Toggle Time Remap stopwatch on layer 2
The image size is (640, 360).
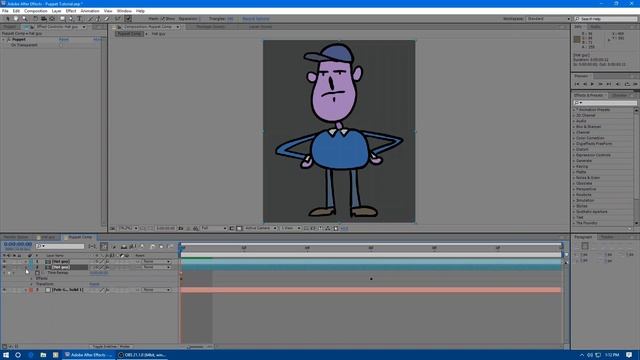(x=38, y=273)
